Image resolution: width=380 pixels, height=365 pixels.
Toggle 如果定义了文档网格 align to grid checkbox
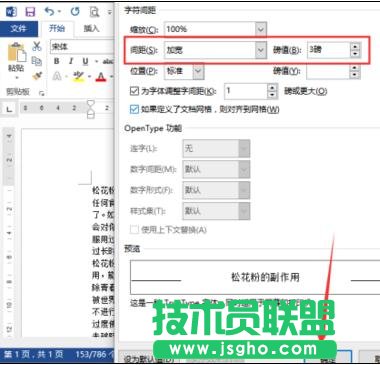(134, 109)
